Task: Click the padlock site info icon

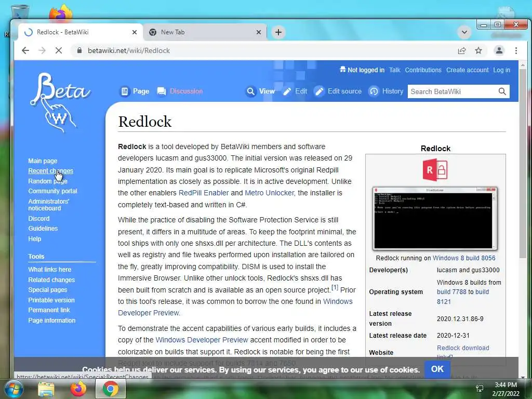Action: [x=79, y=50]
